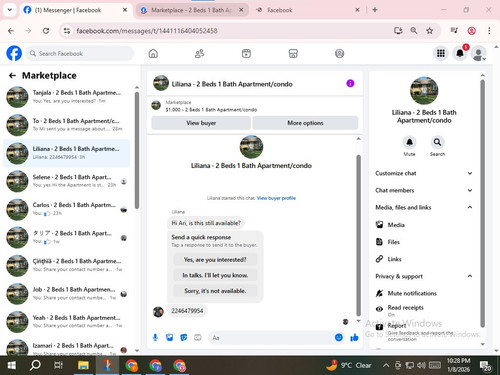Click the Facebook logo icon
Viewport: 500px width, 375px height.
tap(14, 53)
